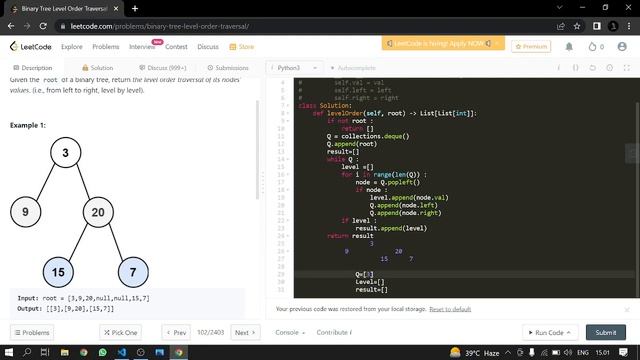Screen dimensions: 640x360
Task: Open Interview in the top navigation
Action: [142, 47]
